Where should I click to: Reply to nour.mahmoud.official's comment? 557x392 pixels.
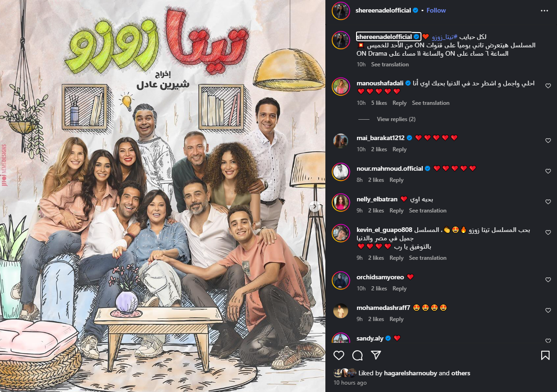tap(396, 180)
